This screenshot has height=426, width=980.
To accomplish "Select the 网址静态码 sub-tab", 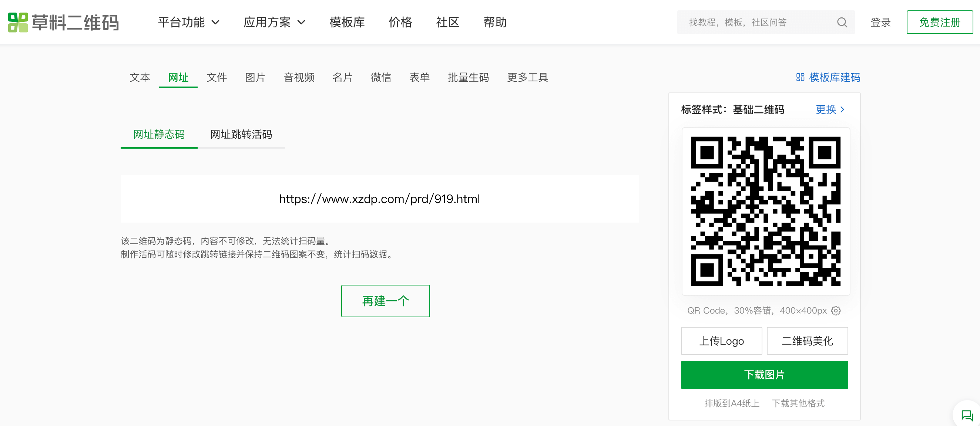I will point(159,135).
